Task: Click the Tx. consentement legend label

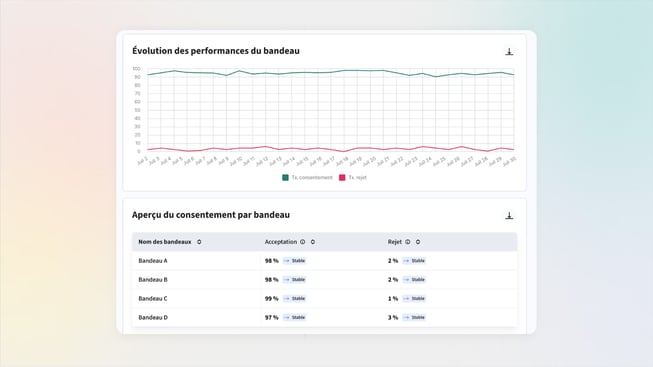Action: point(312,177)
